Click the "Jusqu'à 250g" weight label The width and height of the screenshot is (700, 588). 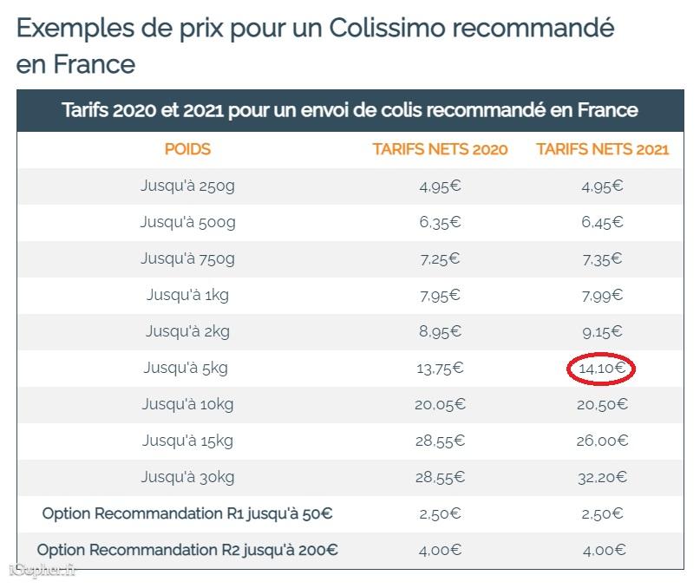tap(187, 186)
